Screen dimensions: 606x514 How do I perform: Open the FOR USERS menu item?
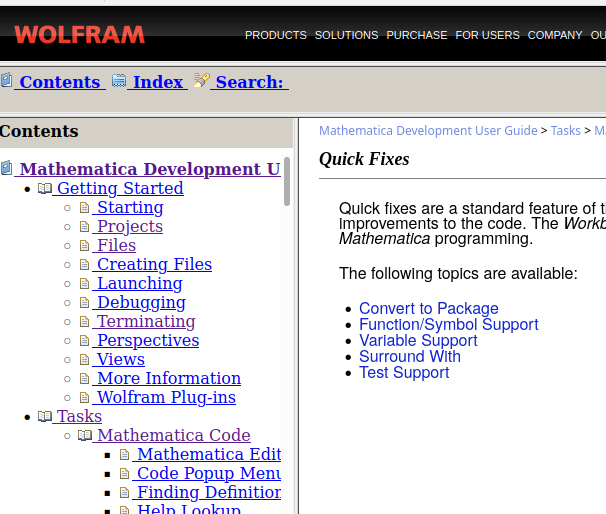pyautogui.click(x=487, y=35)
